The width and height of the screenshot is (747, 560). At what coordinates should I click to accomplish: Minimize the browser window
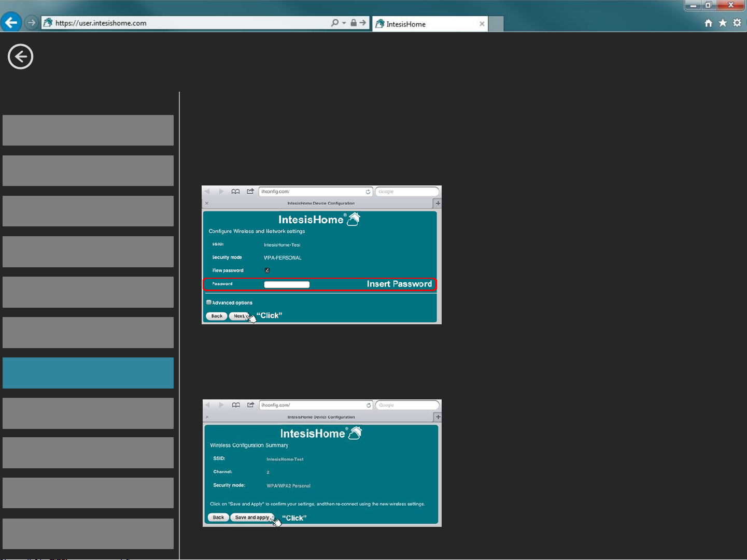693,5
